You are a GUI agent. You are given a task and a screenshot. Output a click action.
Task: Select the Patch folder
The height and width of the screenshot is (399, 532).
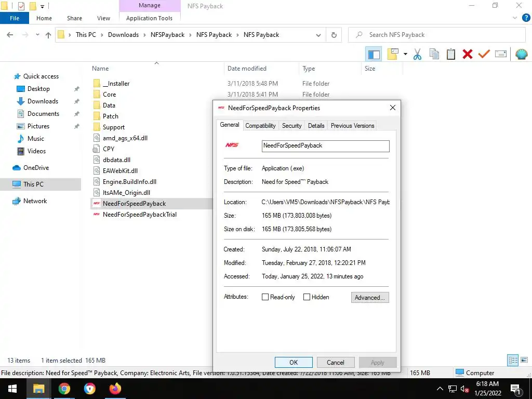pyautogui.click(x=111, y=116)
